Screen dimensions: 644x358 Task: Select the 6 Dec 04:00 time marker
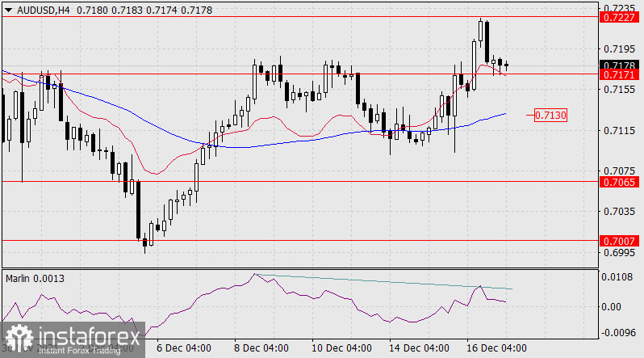click(x=184, y=348)
